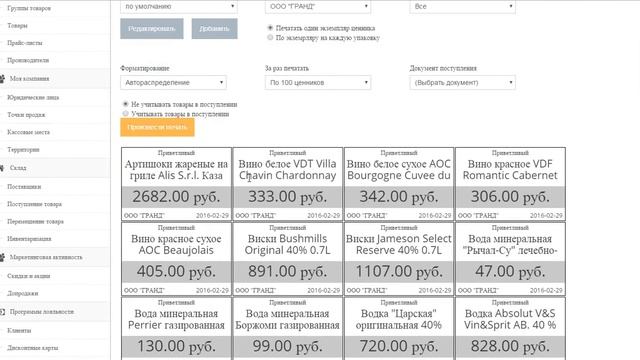Select Виски Bushmills Original price tag
The image size is (640, 360).
click(x=287, y=259)
